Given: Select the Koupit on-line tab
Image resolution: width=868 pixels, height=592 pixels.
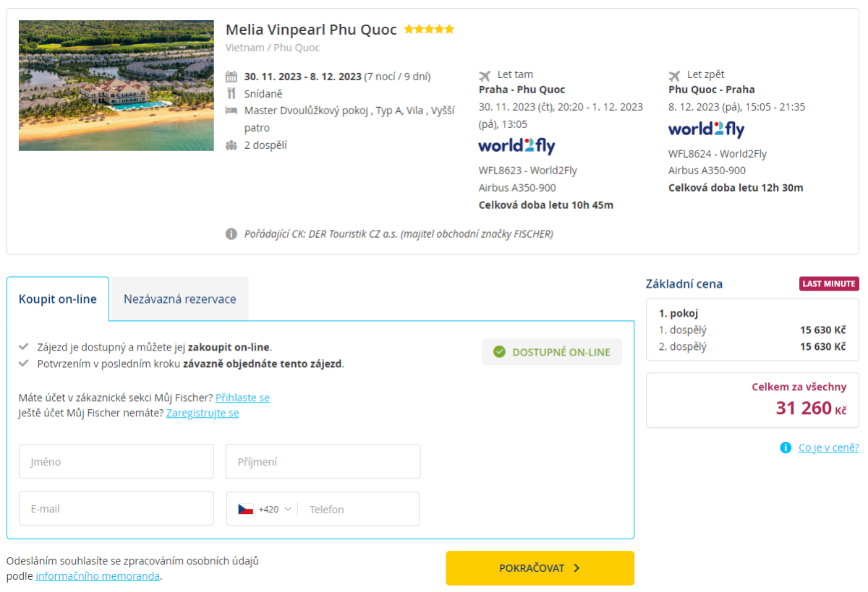Looking at the screenshot, I should point(58,299).
